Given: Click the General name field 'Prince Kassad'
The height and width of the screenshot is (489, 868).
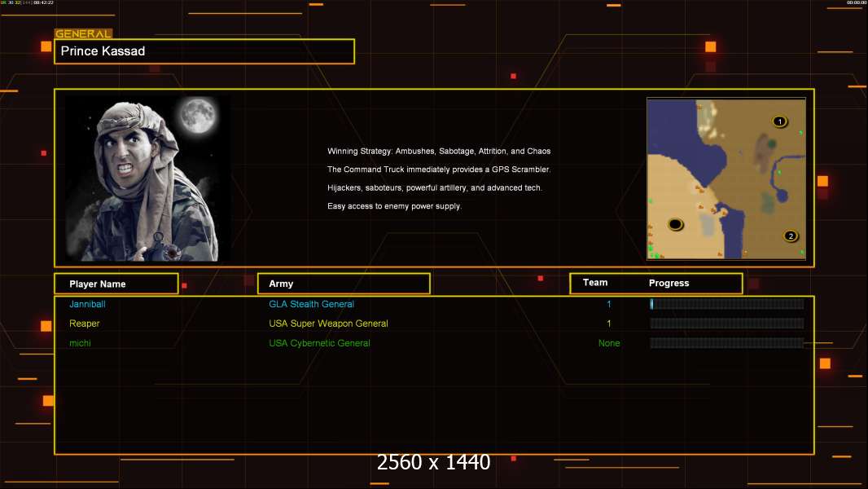Looking at the screenshot, I should coord(204,51).
